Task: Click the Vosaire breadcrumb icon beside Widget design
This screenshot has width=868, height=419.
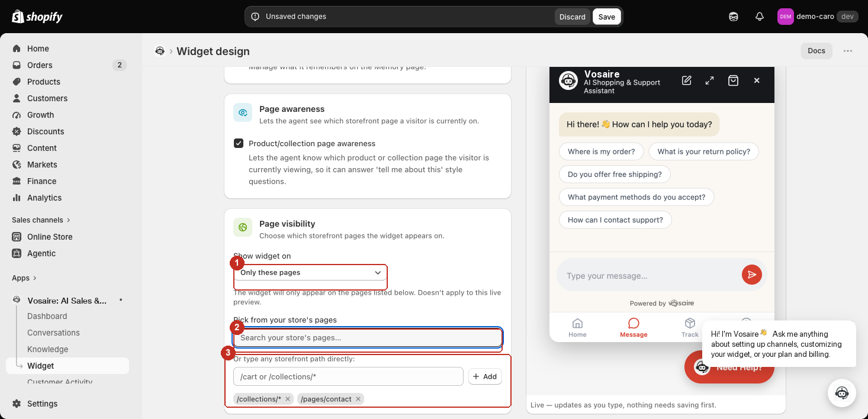Action: pyautogui.click(x=159, y=51)
